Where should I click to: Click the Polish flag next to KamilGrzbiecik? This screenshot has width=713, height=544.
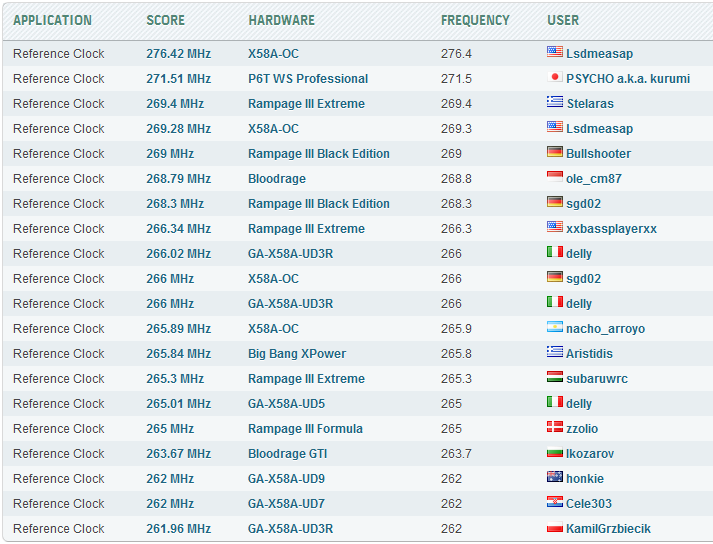[554, 527]
